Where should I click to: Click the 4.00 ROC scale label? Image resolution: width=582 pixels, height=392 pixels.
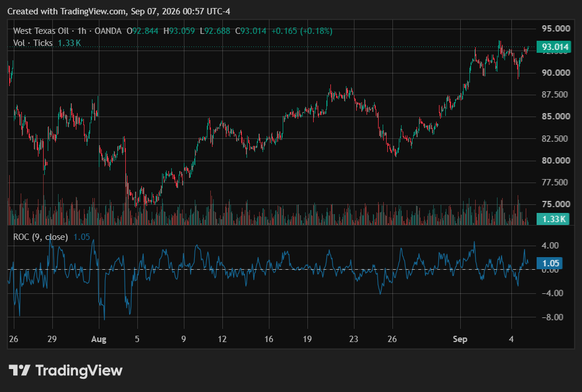click(550, 246)
